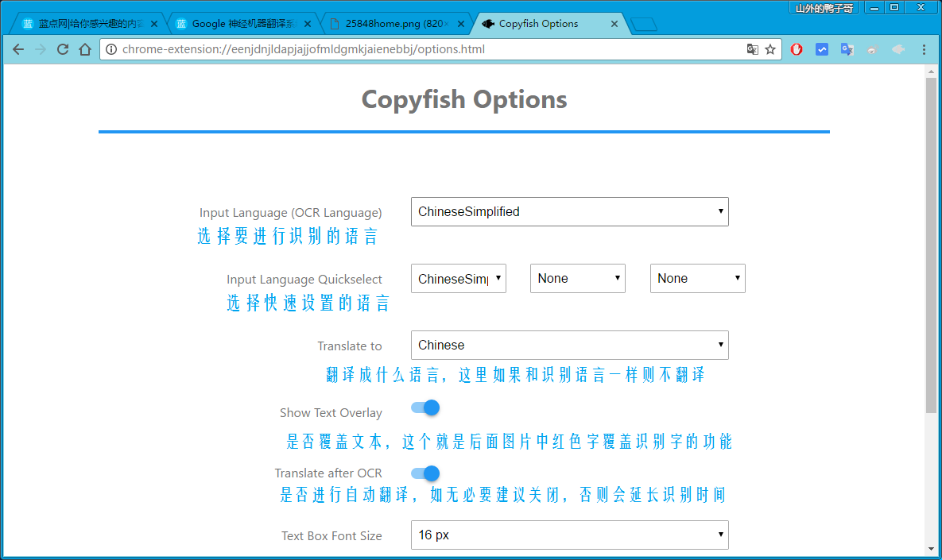Open the Chrome three-dot menu
This screenshot has height=560, width=942.
924,49
